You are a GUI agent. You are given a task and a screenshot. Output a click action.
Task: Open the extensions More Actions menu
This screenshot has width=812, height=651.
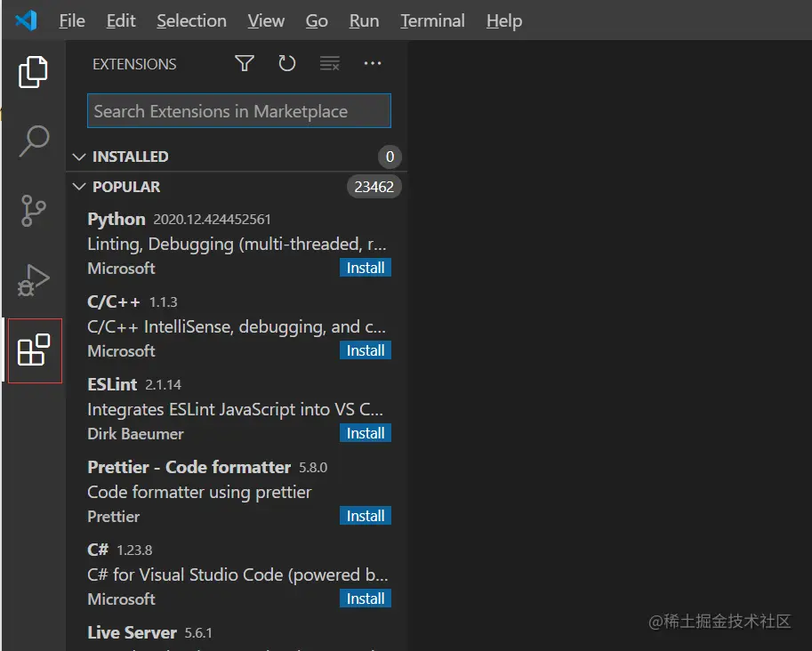click(x=373, y=63)
